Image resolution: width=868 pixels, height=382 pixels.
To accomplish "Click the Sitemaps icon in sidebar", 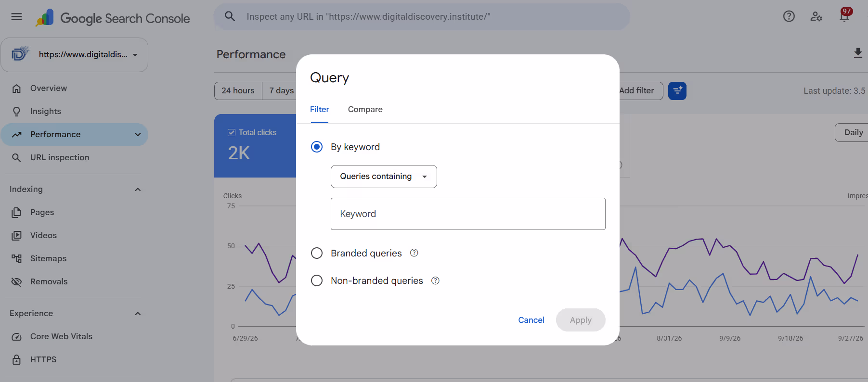I will pyautogui.click(x=16, y=258).
